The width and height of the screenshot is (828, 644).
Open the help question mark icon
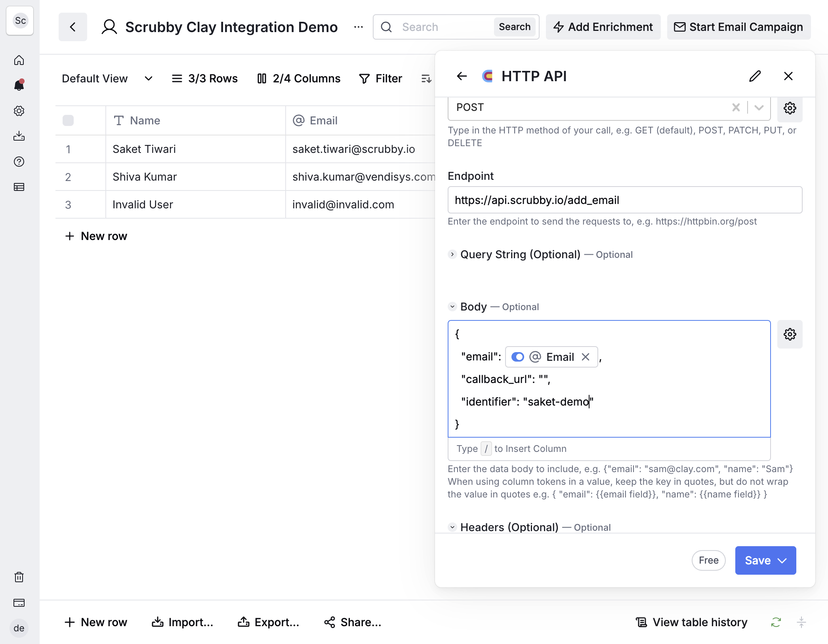[19, 162]
